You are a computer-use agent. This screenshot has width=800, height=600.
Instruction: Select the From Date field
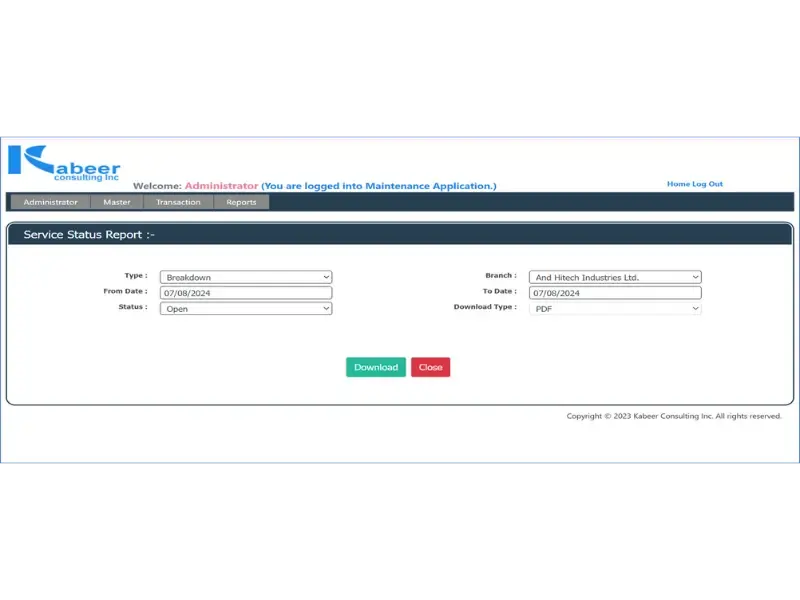(x=246, y=292)
